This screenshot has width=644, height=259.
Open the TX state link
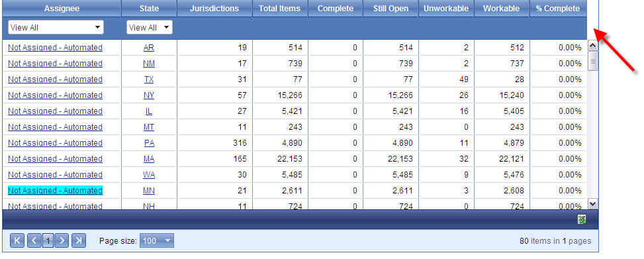tap(149, 79)
